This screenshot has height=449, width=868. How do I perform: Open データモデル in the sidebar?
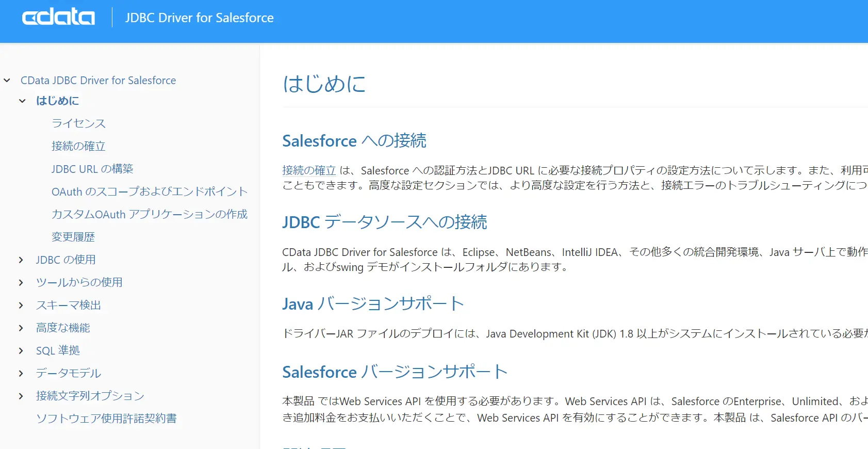click(69, 373)
